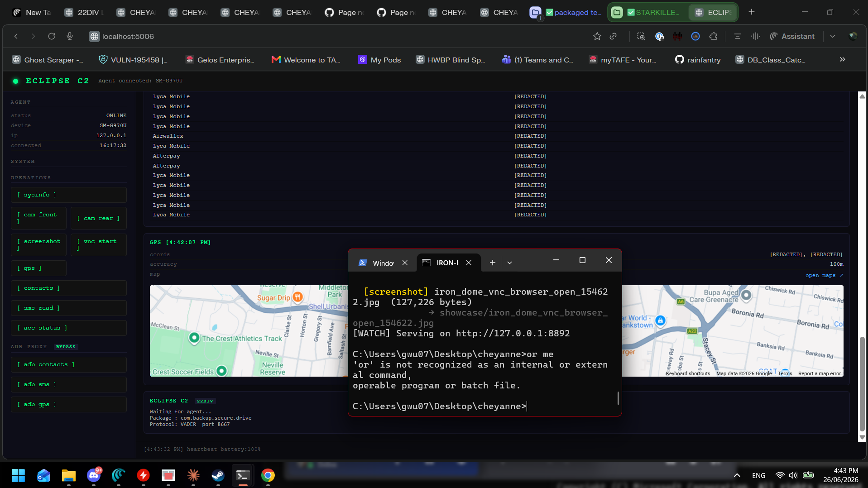868x488 pixels.
Task: Open the Assistant panel
Action: [792, 36]
